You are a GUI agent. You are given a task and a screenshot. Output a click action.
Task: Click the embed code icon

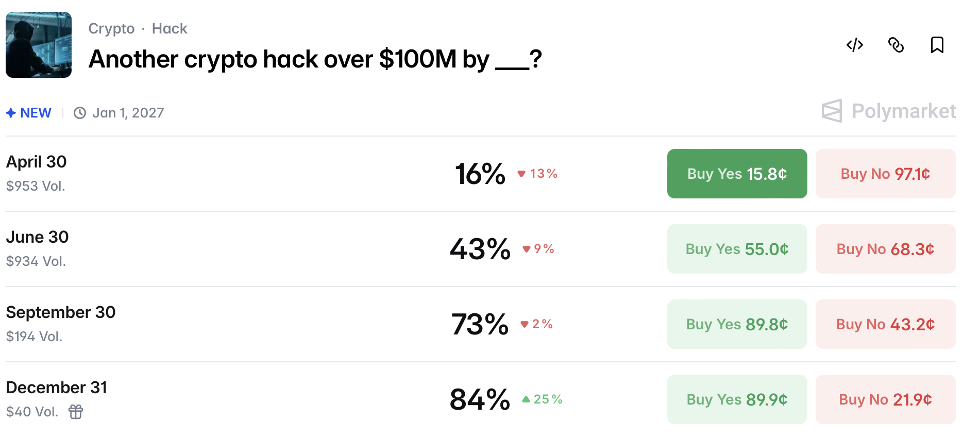click(854, 45)
